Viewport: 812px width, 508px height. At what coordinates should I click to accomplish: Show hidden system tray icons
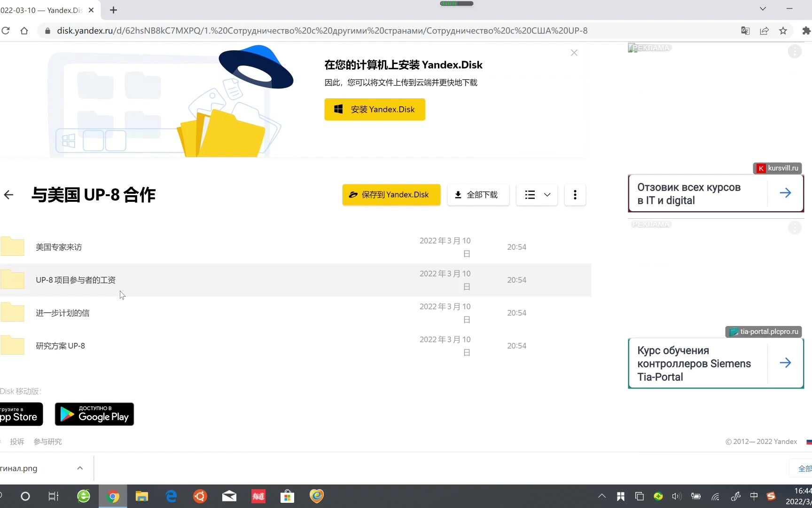(602, 496)
